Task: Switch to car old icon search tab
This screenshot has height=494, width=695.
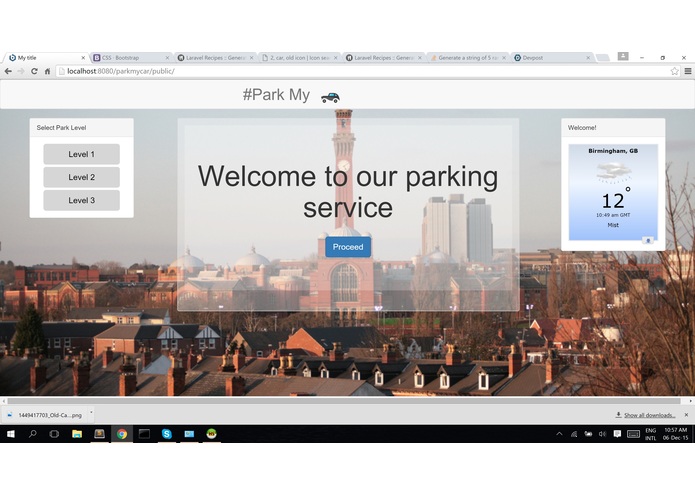Action: pyautogui.click(x=299, y=58)
